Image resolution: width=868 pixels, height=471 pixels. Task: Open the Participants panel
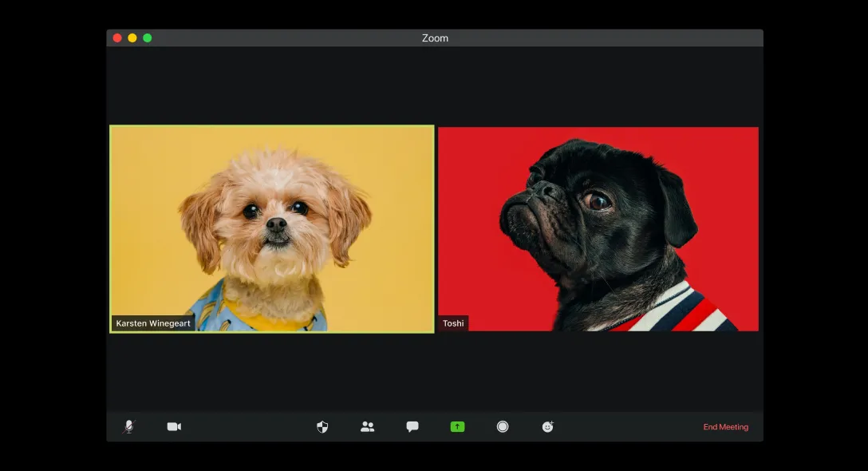(x=367, y=426)
